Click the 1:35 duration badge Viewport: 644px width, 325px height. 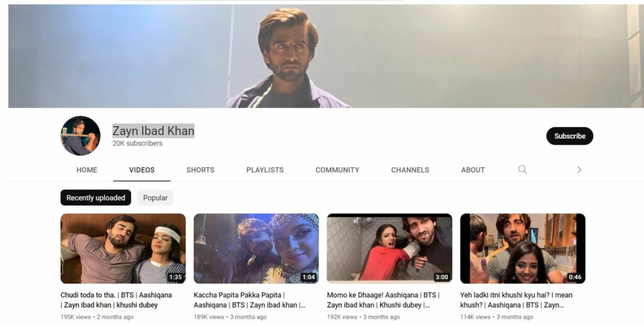pyautogui.click(x=175, y=277)
